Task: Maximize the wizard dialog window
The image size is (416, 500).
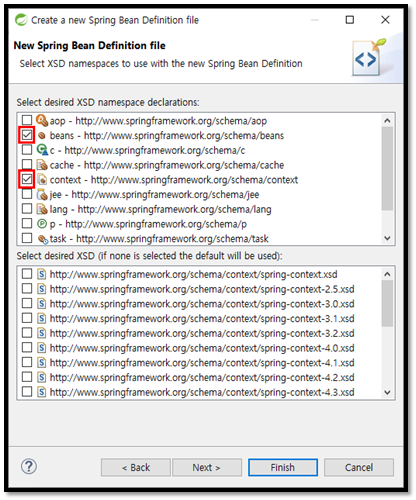Action: 350,20
